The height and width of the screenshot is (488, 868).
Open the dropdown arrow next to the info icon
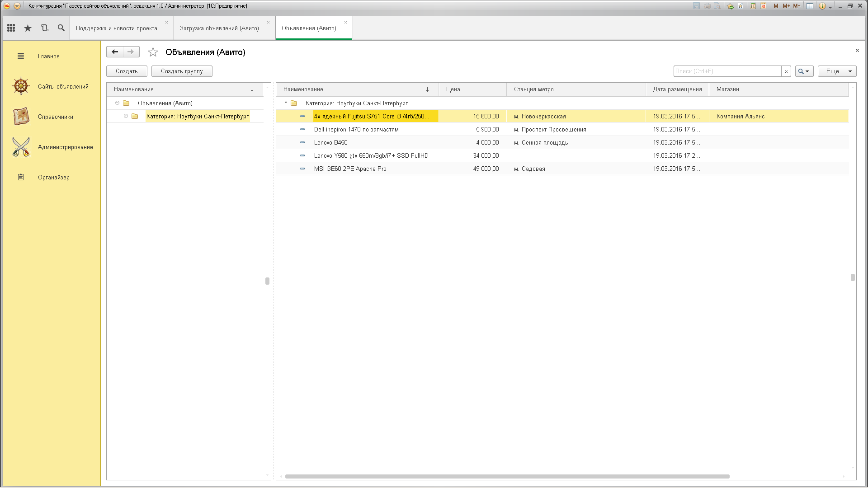(830, 7)
